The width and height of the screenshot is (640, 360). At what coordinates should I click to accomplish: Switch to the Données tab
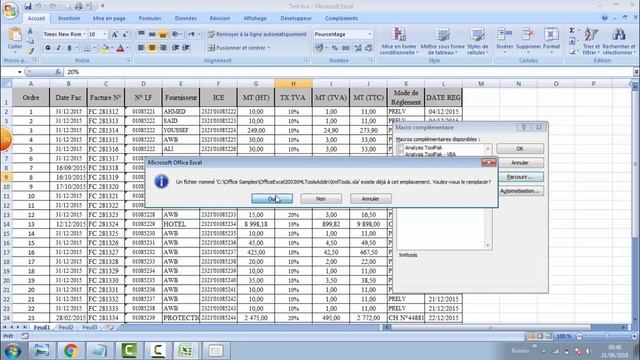(x=186, y=18)
